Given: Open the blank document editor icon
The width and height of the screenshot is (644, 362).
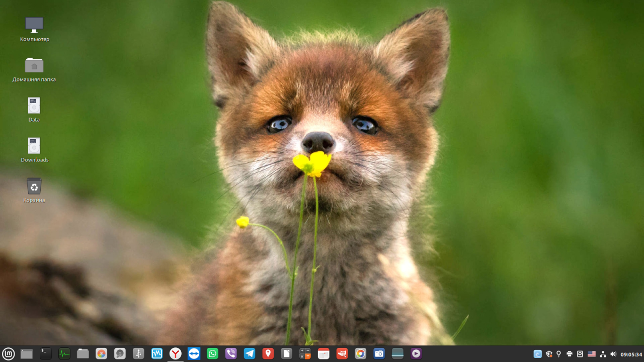Looking at the screenshot, I should pos(286,354).
